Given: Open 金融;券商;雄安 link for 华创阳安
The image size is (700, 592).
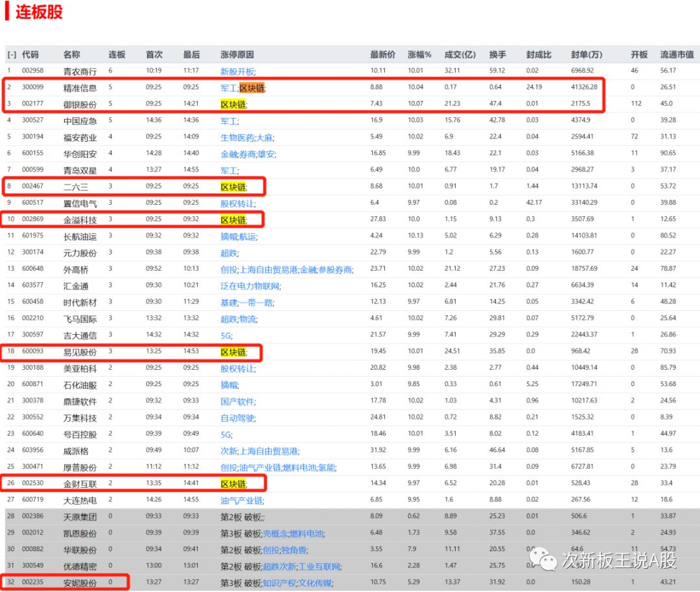Looking at the screenshot, I should point(248,154).
